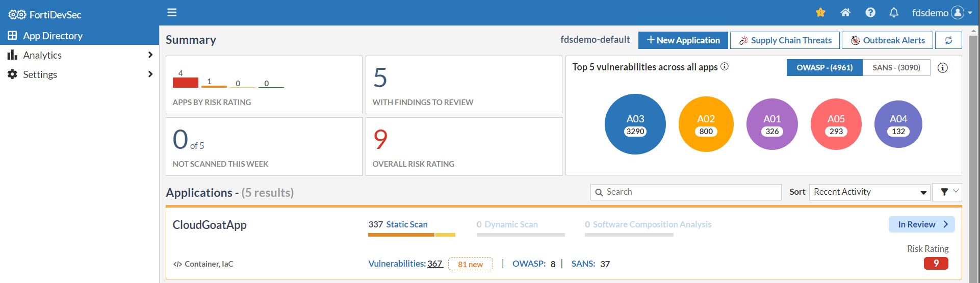The width and height of the screenshot is (980, 283).
Task: Click the FortiDevSec gear logo
Action: coord(17,15)
